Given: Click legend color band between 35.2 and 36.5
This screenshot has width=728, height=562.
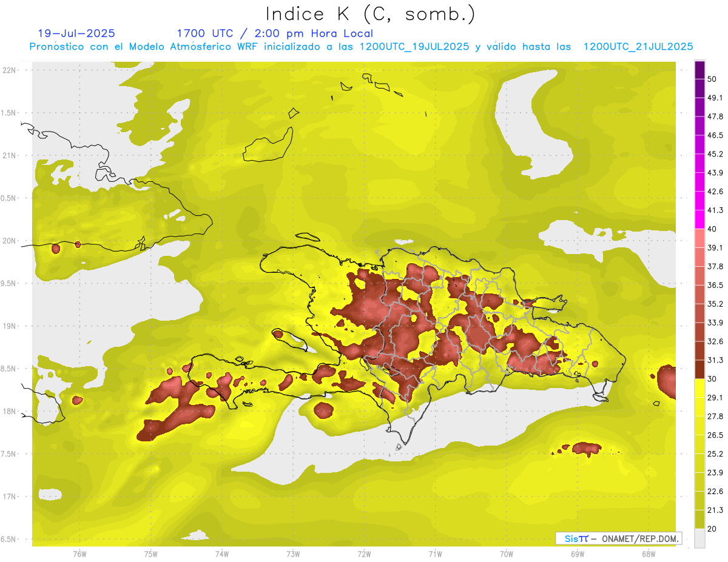Looking at the screenshot, I should point(700,294).
